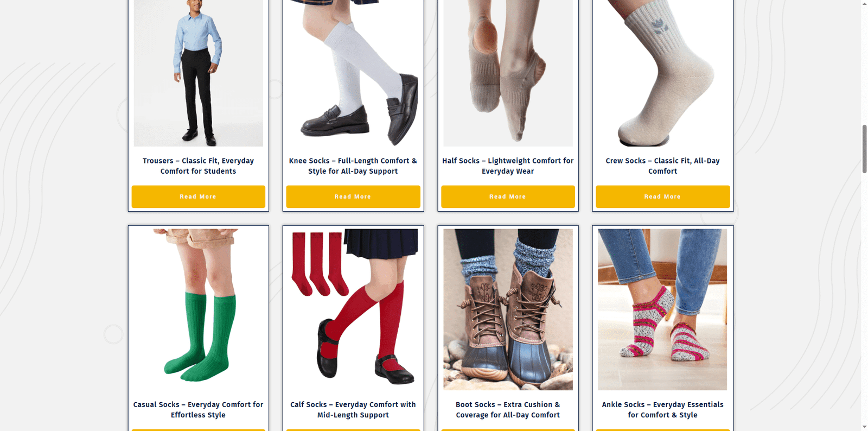Click the scrollbar down arrow
Screen dimensions: 868x431
864,427
